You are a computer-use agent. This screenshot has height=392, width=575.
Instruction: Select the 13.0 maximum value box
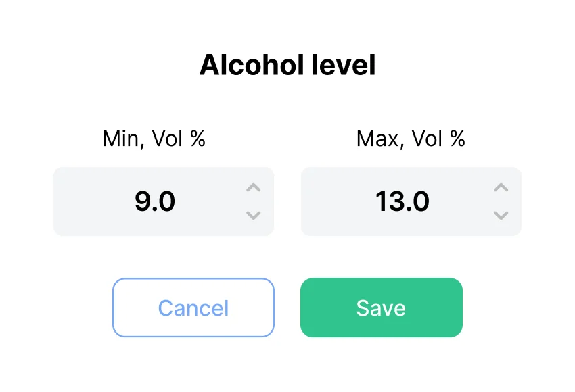[x=402, y=201]
